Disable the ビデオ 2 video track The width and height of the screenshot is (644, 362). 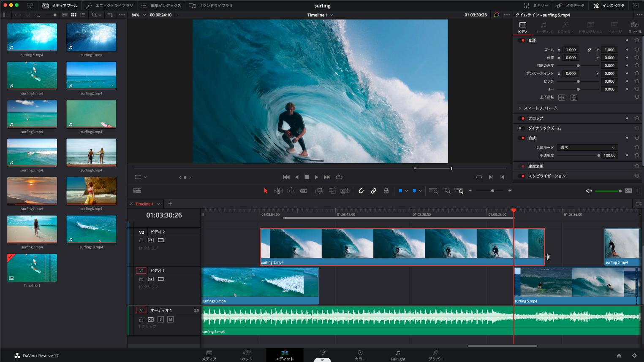pos(161,240)
